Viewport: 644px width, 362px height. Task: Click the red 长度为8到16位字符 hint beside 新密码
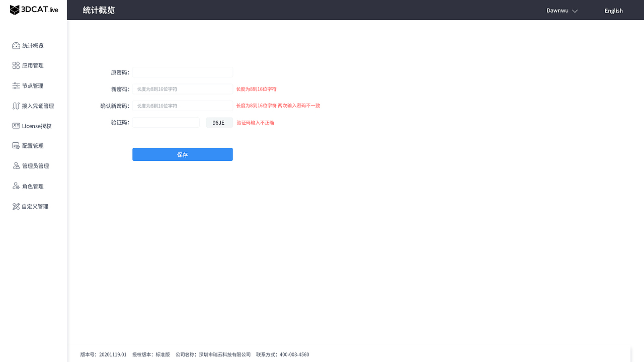(x=257, y=89)
